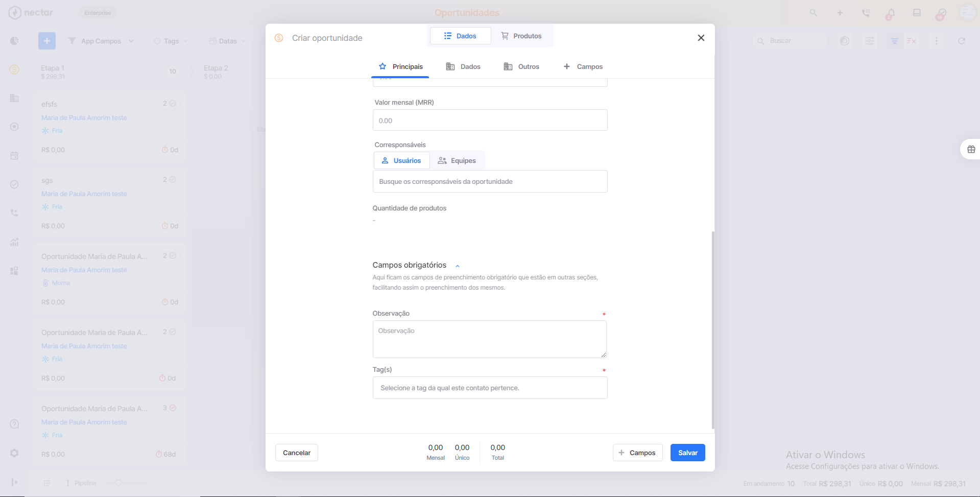This screenshot has height=497, width=980.
Task: Open tasks checkmark icon with badge 14
Action: pos(942,13)
